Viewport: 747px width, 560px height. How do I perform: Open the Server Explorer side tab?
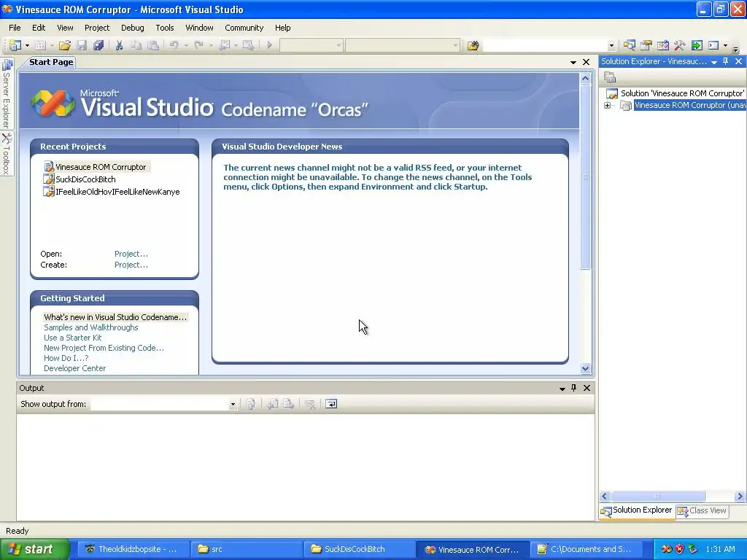click(x=7, y=93)
